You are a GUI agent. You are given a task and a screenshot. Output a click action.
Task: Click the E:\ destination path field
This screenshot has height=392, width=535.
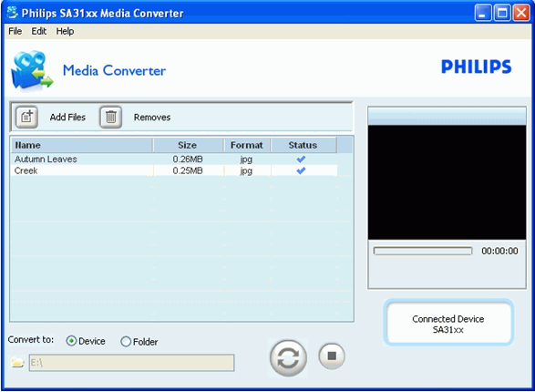point(132,363)
